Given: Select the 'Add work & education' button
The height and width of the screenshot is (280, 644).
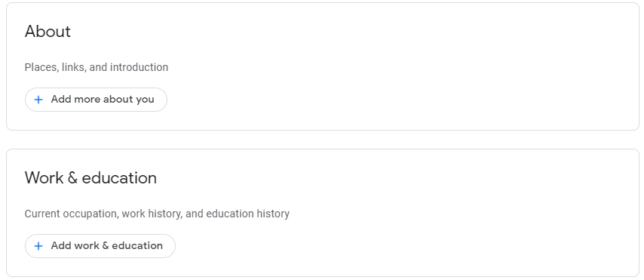Looking at the screenshot, I should coord(100,246).
